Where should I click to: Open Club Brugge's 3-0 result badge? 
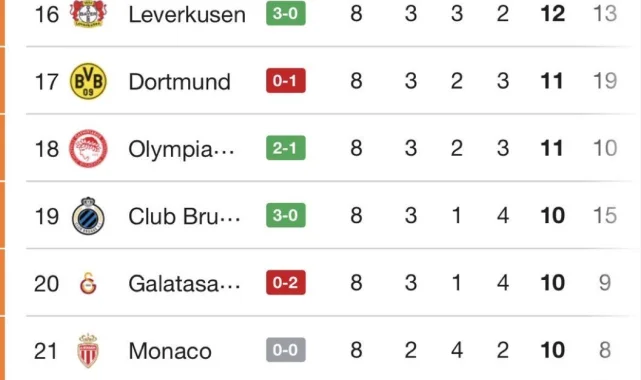pos(286,215)
